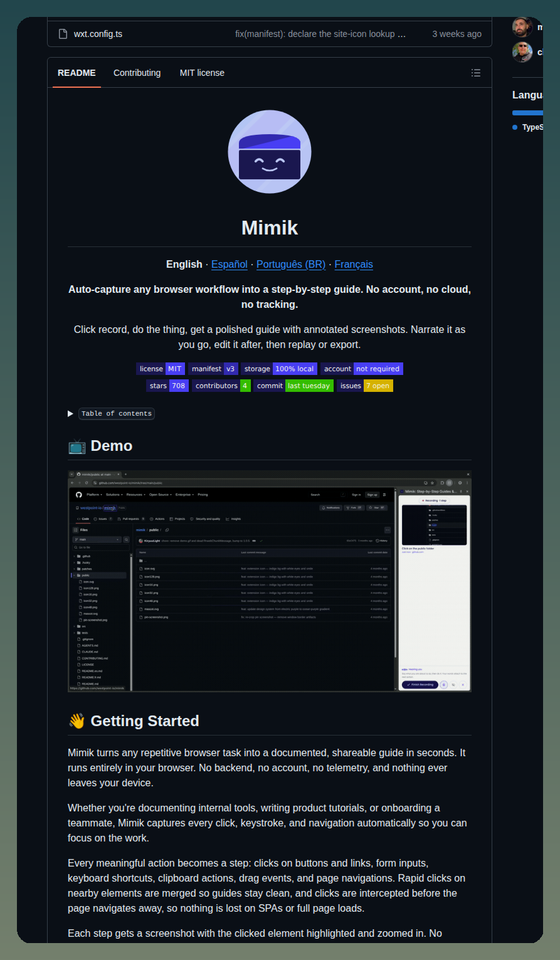Click the file icon beside wxt.config.ts
This screenshot has height=960, width=560.
[63, 34]
